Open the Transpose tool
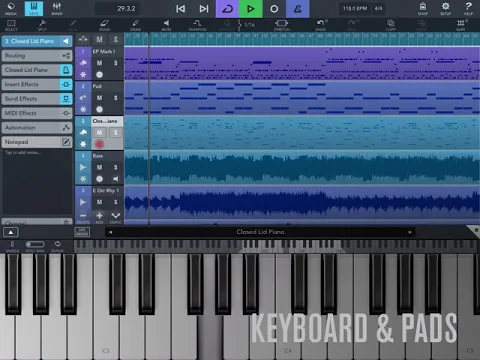The width and height of the screenshot is (480, 360). pos(197,25)
